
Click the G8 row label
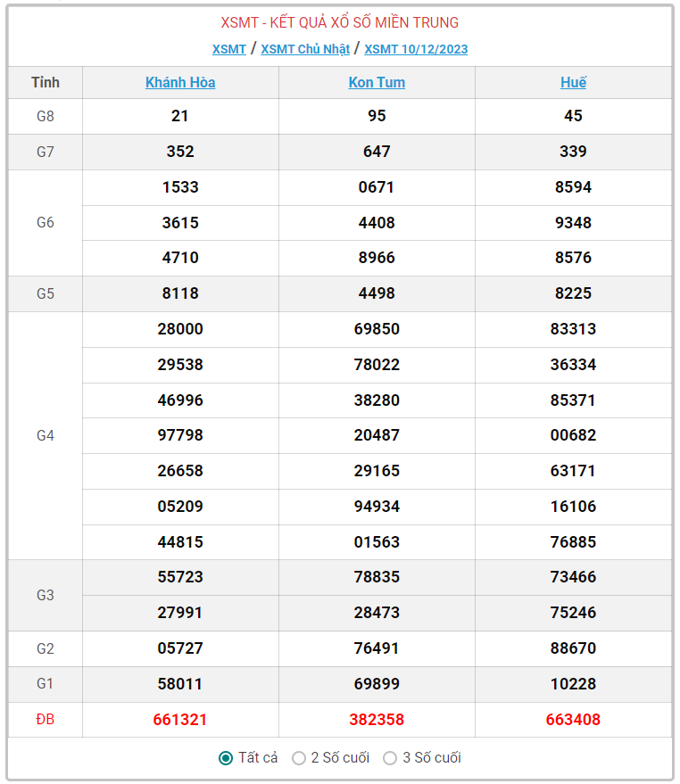(x=46, y=116)
